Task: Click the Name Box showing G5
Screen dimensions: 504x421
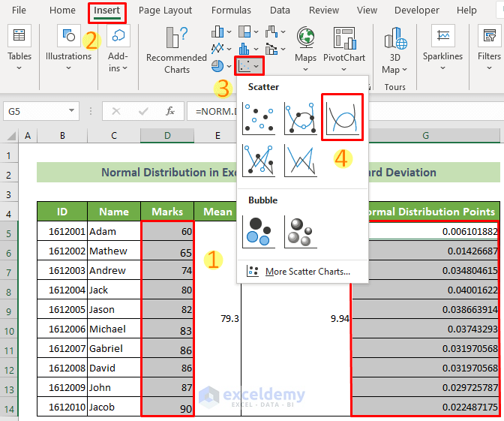Action: tap(41, 111)
